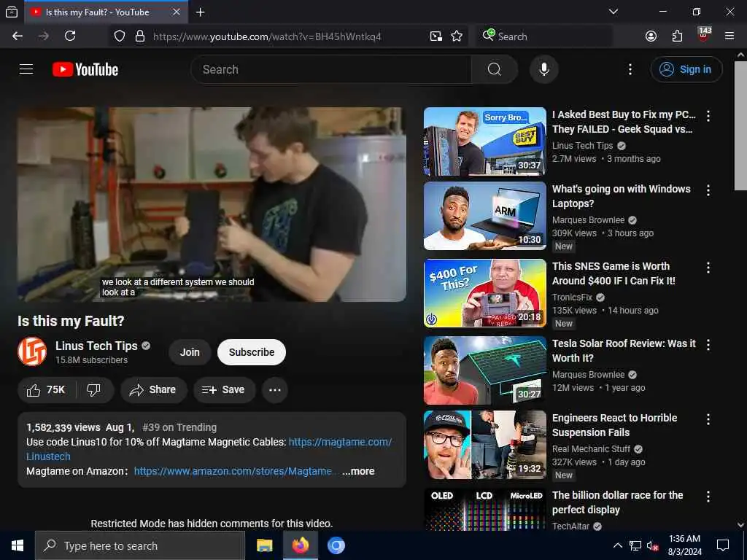The image size is (747, 560).
Task: Open options menu for SNES Game video
Action: [x=708, y=268]
